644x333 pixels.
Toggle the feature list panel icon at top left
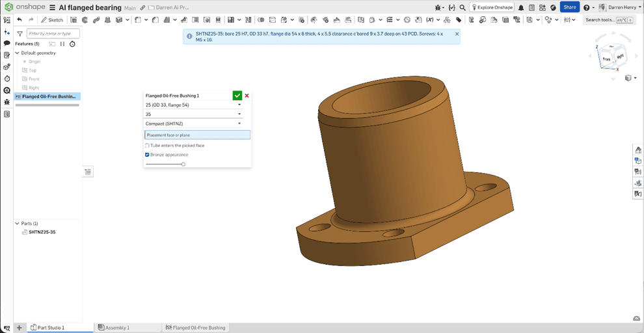pyautogui.click(x=7, y=20)
